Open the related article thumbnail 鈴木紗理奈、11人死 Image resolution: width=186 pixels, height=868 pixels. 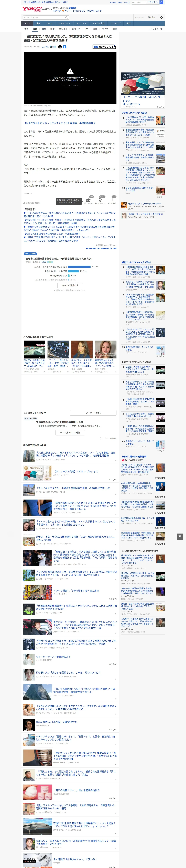point(82,349)
